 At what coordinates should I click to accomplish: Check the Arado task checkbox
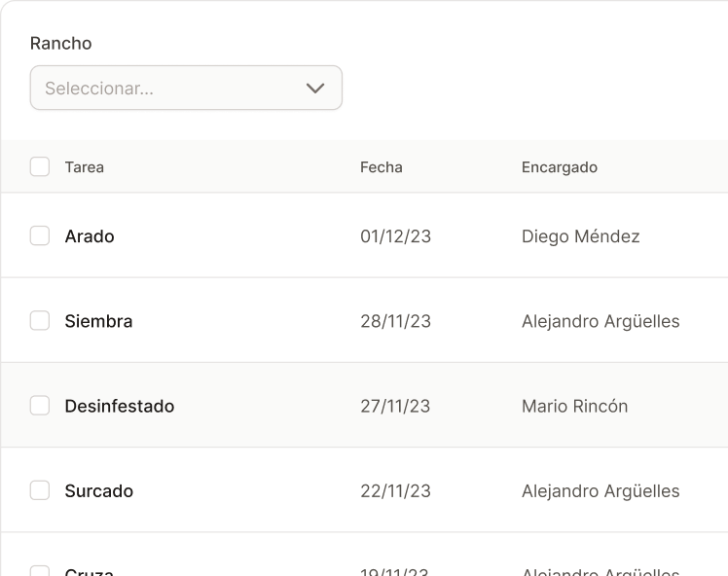(40, 235)
